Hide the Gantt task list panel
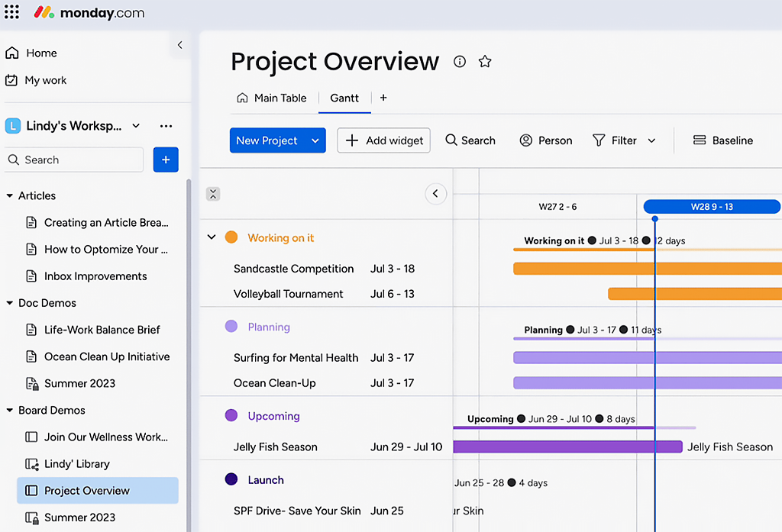 click(x=435, y=194)
